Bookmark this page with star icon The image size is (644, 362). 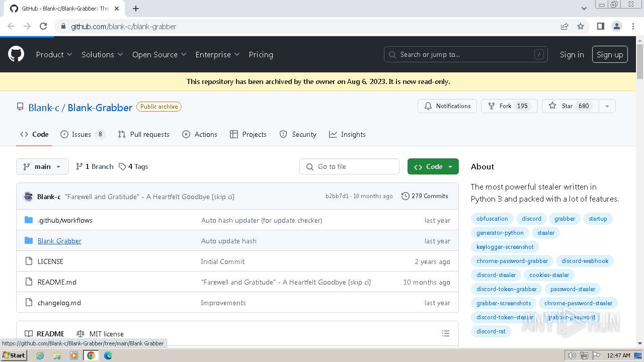pos(581,26)
